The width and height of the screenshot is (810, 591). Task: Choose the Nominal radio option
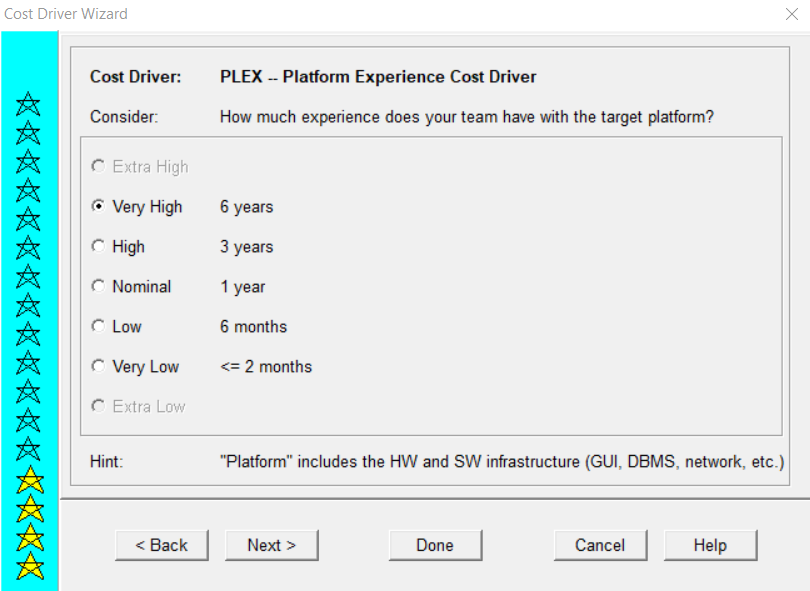[x=98, y=286]
